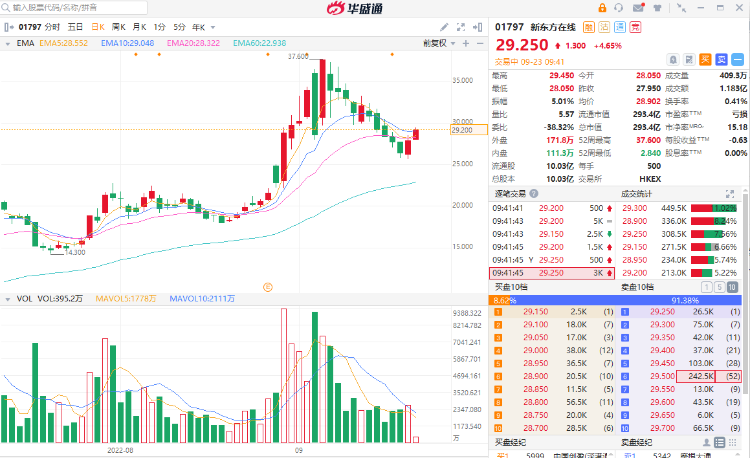Viewport: 750px width, 458px height.
Task: Toggle the left sidebar panel icon
Action: coord(7,27)
